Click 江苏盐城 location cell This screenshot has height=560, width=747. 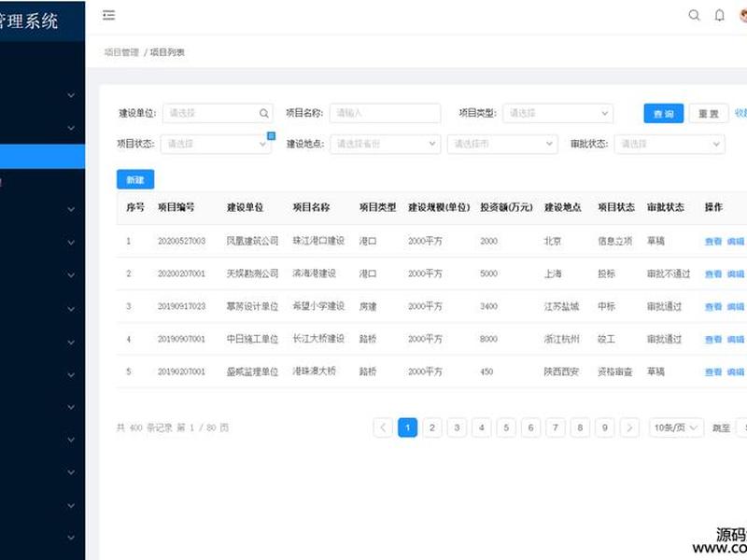click(562, 306)
